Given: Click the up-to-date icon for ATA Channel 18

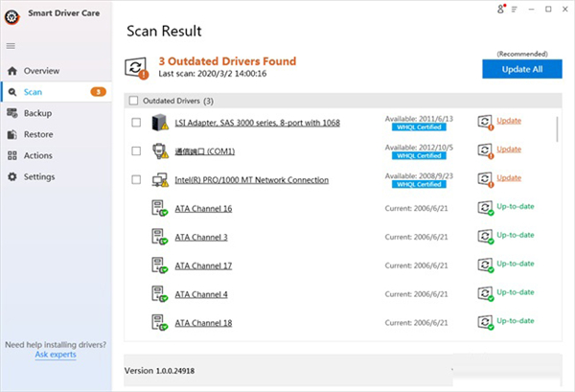Looking at the screenshot, I should pyautogui.click(x=486, y=322).
